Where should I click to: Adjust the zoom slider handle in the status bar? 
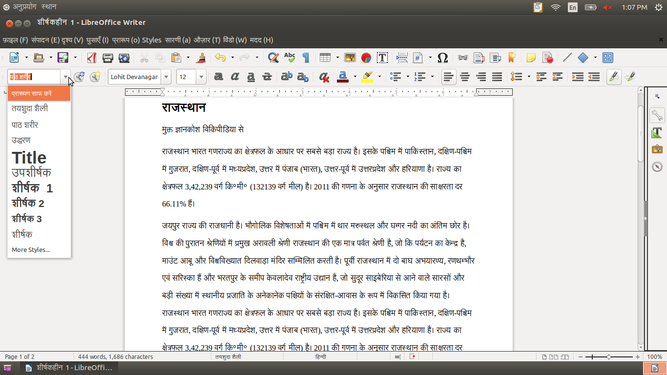point(609,357)
